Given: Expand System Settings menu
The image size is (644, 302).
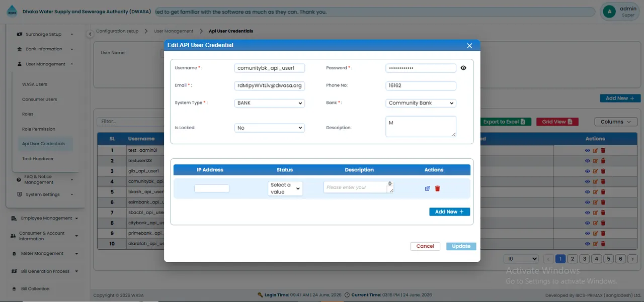Looking at the screenshot, I should [45, 194].
